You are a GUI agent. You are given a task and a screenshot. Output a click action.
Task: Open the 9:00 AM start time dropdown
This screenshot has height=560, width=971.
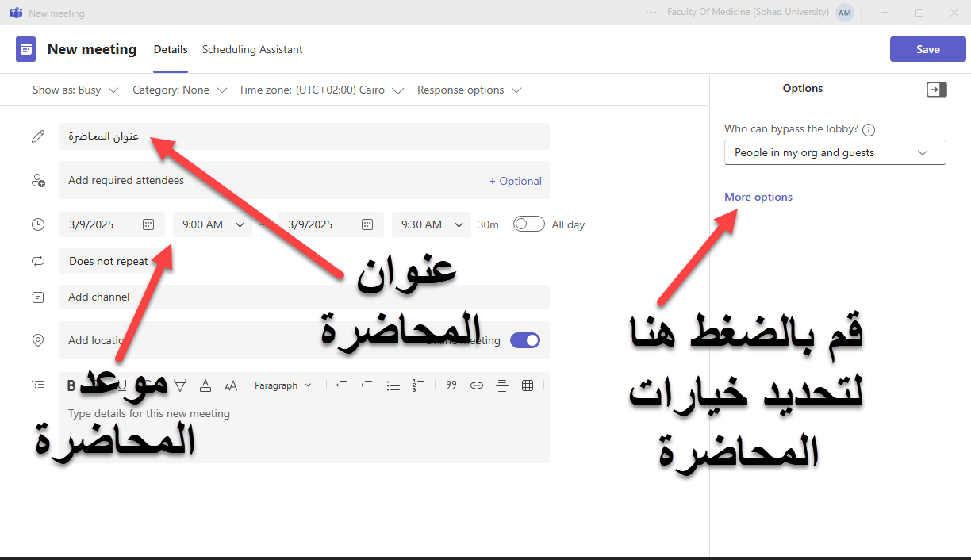[x=213, y=224]
